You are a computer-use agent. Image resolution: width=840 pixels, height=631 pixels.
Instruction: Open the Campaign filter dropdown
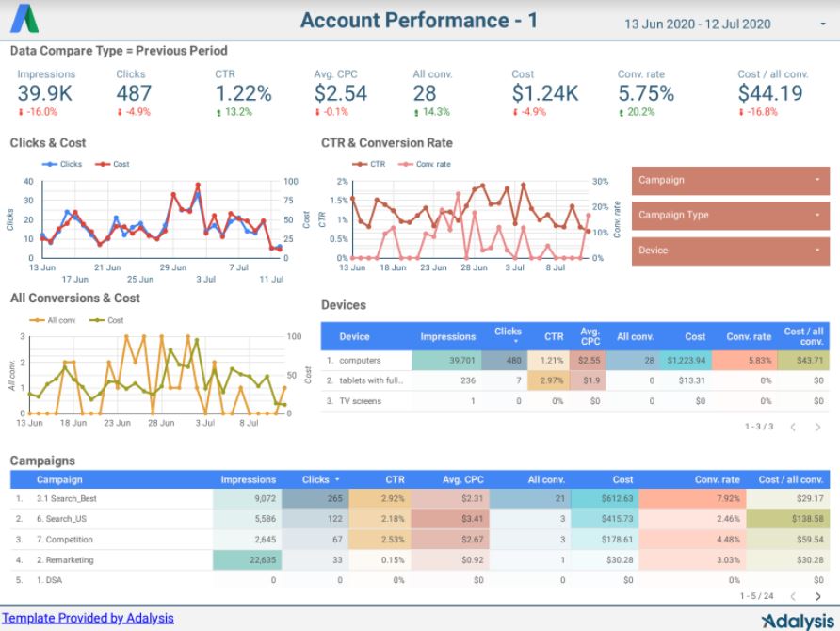(x=729, y=180)
